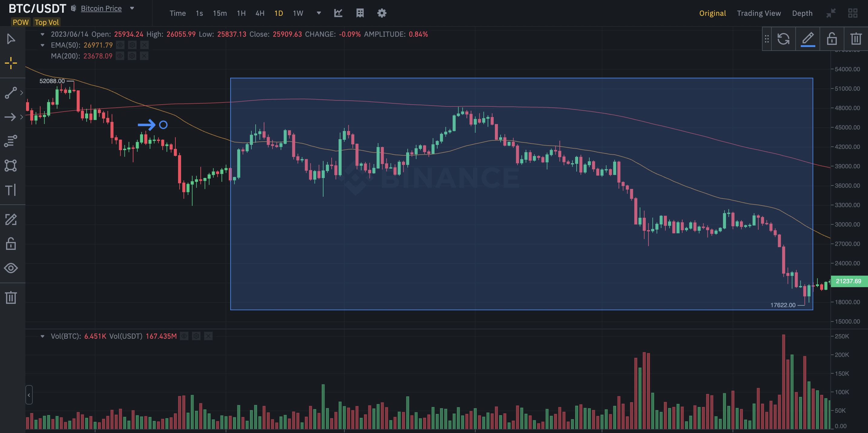Hide the EMA(50) indicator with eye icon

click(x=120, y=45)
